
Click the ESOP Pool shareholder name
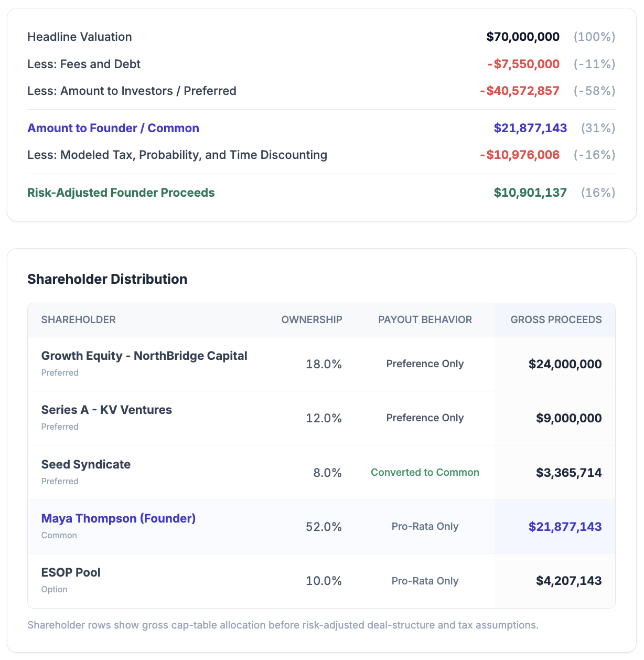pyautogui.click(x=71, y=572)
